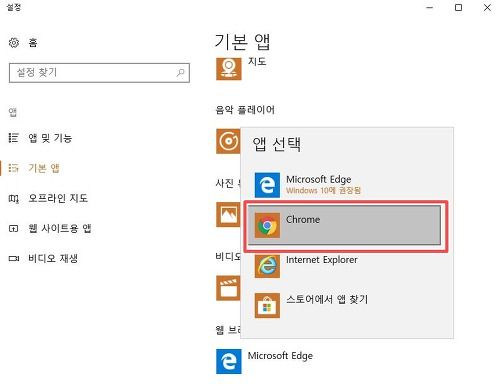
Task: Click the Edge logo in 앱 선택 popup
Action: click(x=267, y=185)
